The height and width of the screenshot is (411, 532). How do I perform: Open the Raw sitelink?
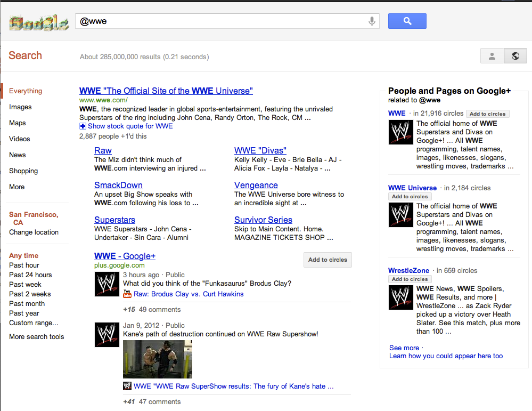(103, 150)
